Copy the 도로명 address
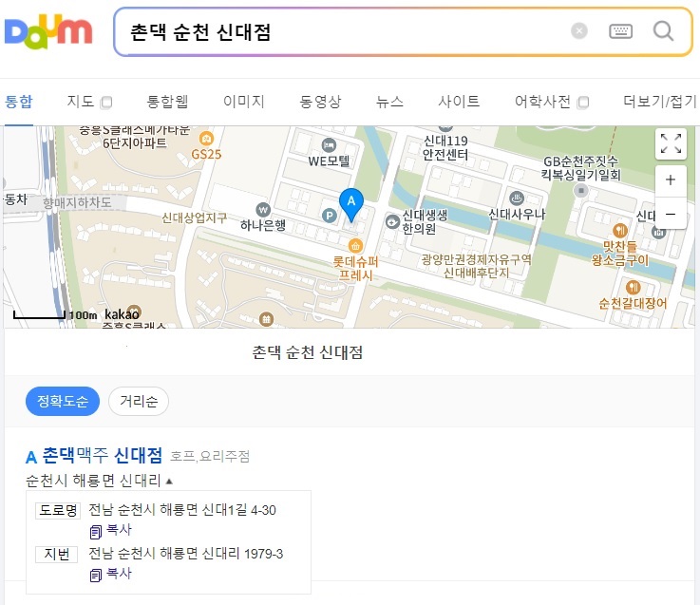The height and width of the screenshot is (605, 700). (x=111, y=530)
